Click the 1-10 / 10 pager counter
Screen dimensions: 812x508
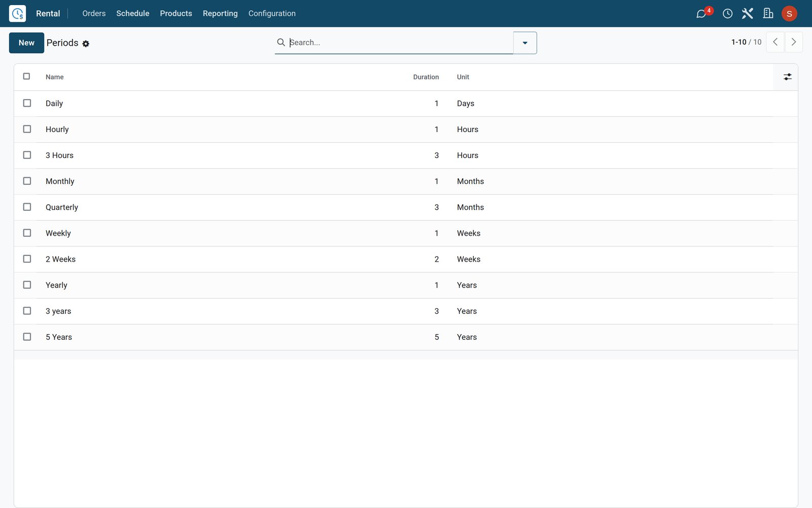click(746, 42)
